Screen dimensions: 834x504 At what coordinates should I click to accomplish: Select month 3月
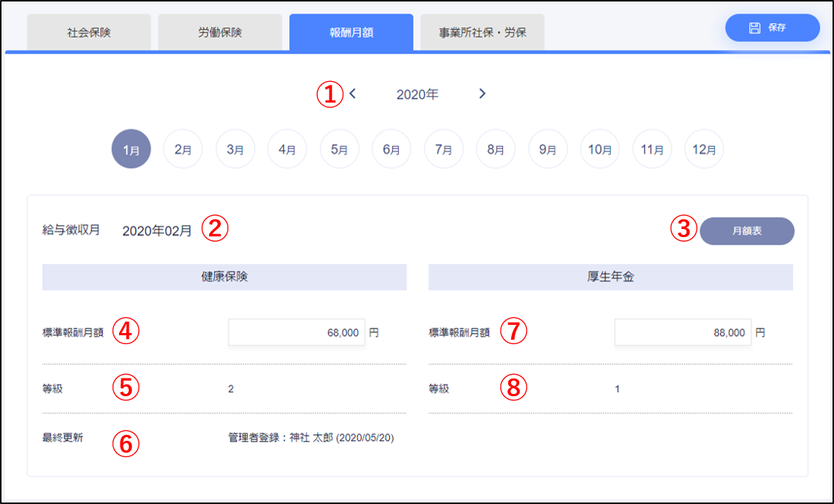[x=235, y=149]
